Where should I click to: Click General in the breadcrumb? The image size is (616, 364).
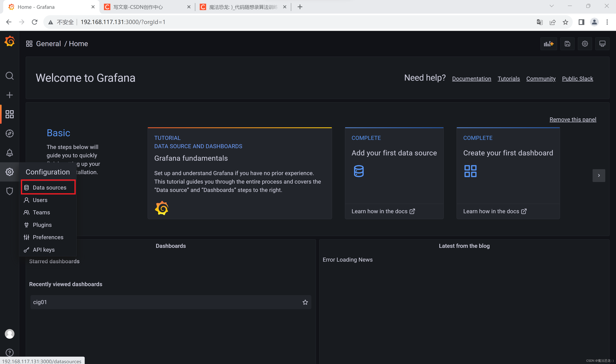(48, 44)
